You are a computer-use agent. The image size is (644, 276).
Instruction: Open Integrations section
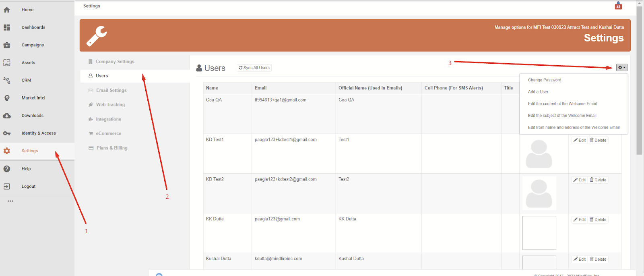click(108, 119)
